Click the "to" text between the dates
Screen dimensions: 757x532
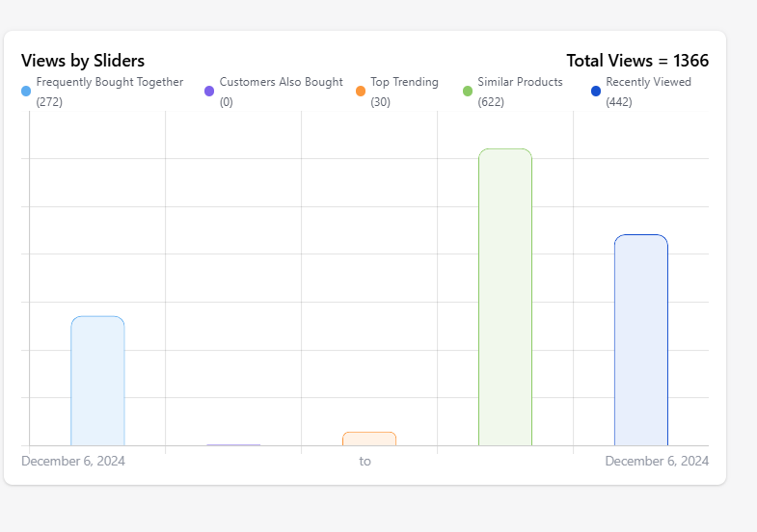[x=365, y=461]
